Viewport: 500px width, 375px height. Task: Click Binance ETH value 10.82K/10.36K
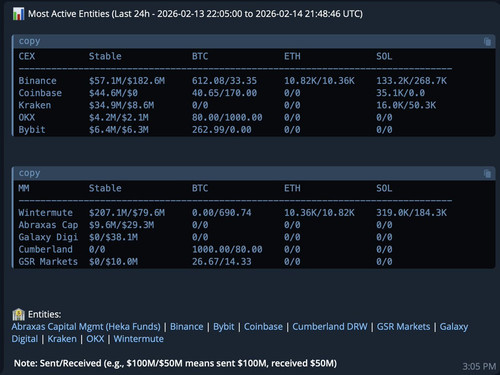click(x=319, y=81)
